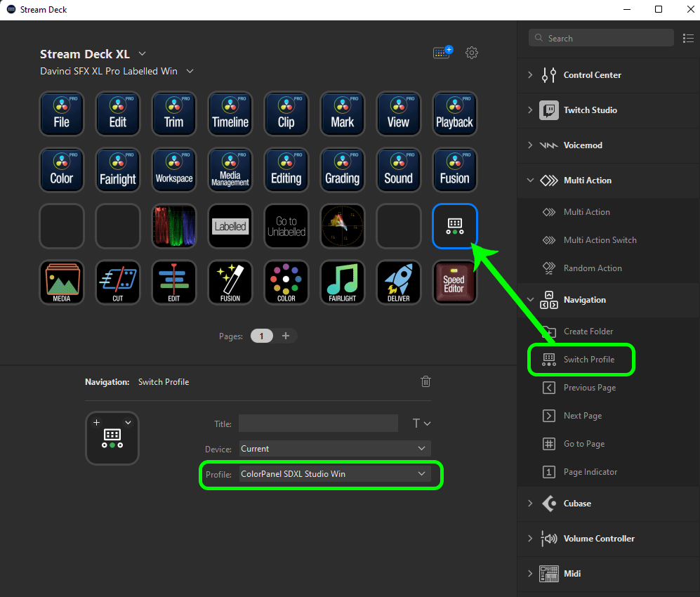Click the FAIRLIGHT key in the bottom row

coord(342,282)
